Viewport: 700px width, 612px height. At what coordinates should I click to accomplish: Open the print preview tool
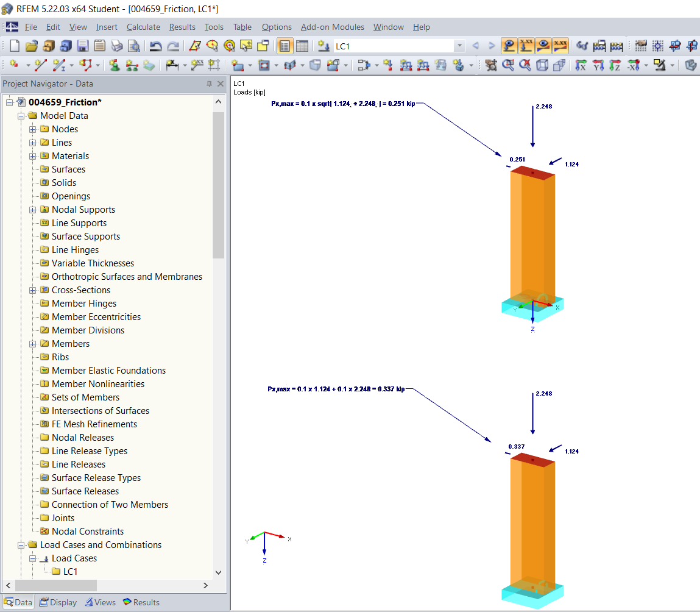[133, 46]
